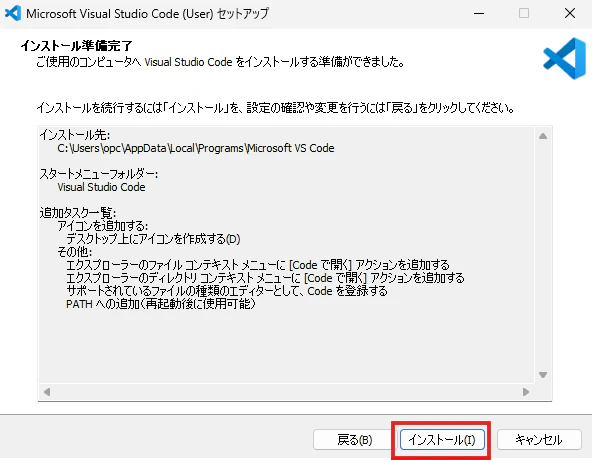Image resolution: width=592 pixels, height=460 pixels.
Task: Click the アイコンを追加する: line
Action: point(103,226)
